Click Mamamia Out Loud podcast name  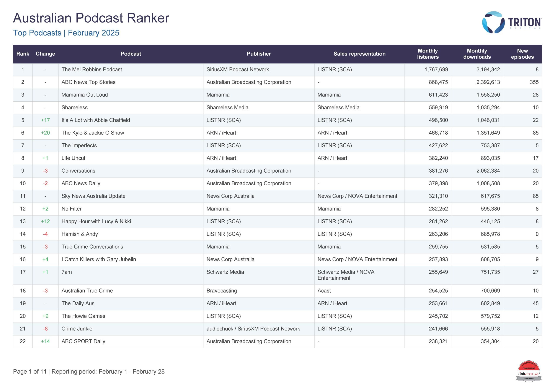click(x=85, y=95)
